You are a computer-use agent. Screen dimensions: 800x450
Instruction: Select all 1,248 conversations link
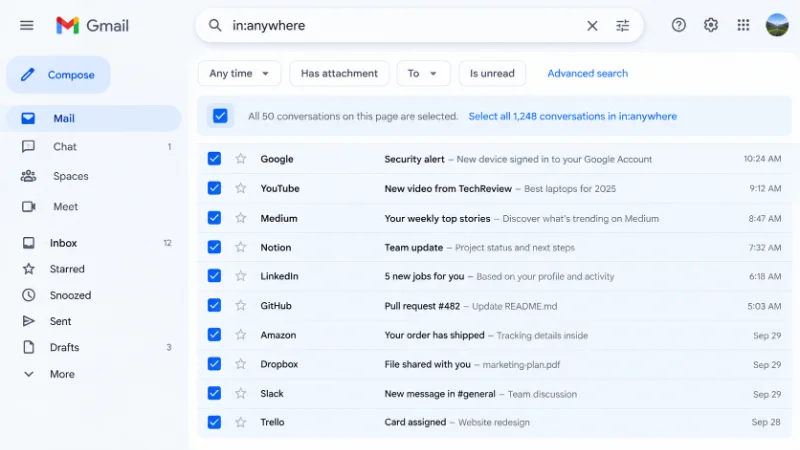point(572,116)
